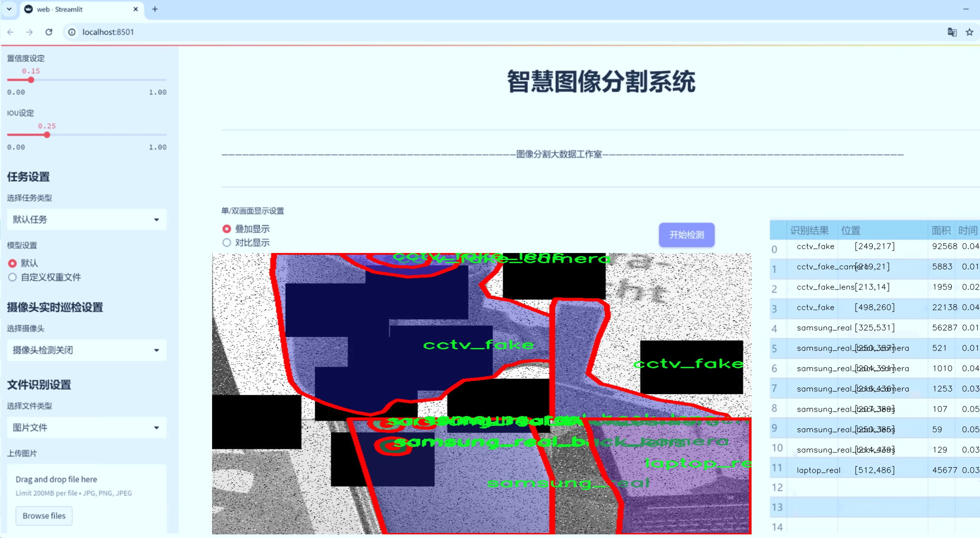Adjust the confidence slider handle at 0.15

[31, 80]
